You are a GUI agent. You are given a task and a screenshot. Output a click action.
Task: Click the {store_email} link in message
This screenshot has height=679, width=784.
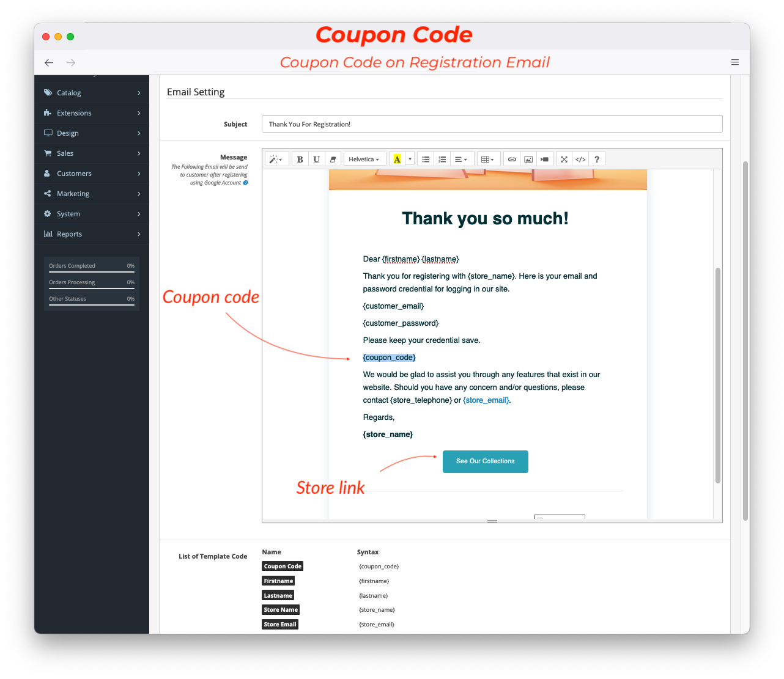point(486,400)
